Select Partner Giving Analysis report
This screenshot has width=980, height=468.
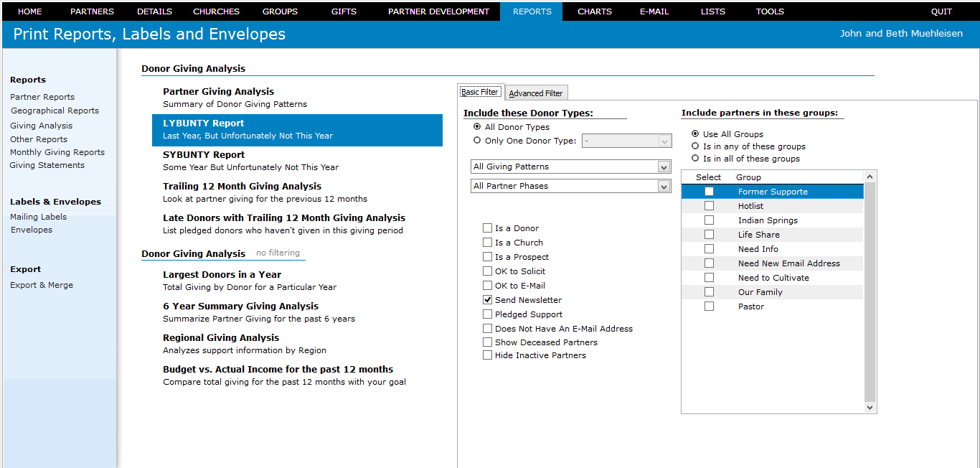(x=297, y=98)
